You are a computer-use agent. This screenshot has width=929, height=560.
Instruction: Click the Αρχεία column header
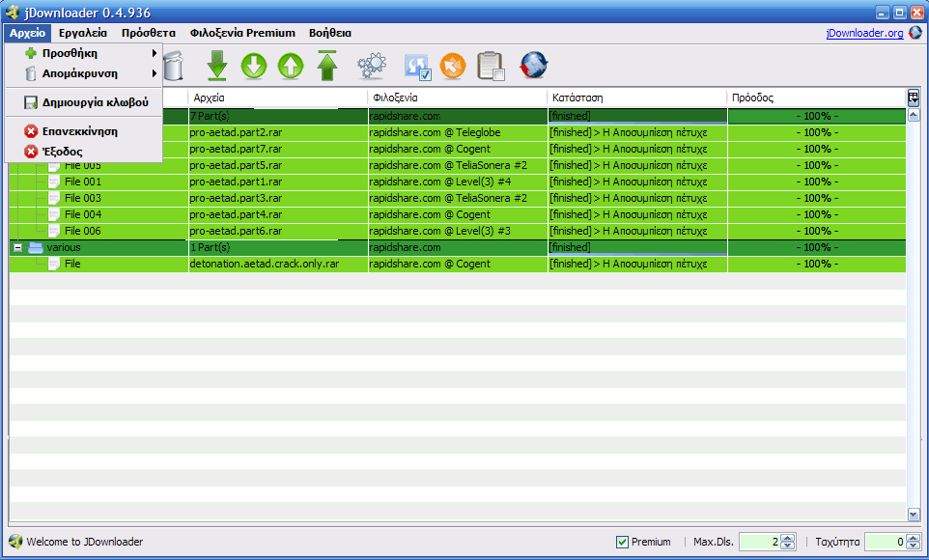point(277,98)
